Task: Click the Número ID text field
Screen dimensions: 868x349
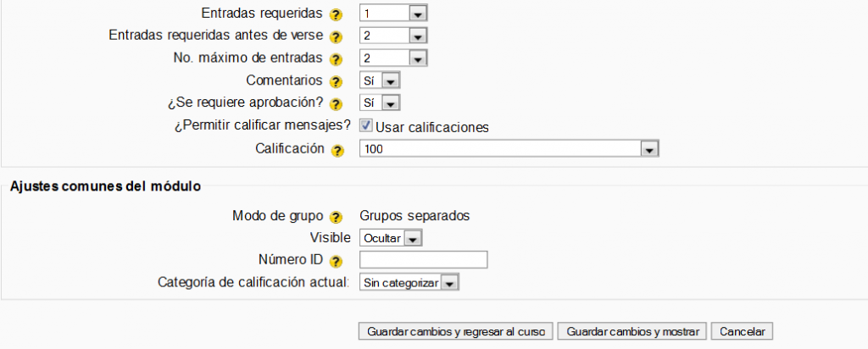Action: click(424, 260)
